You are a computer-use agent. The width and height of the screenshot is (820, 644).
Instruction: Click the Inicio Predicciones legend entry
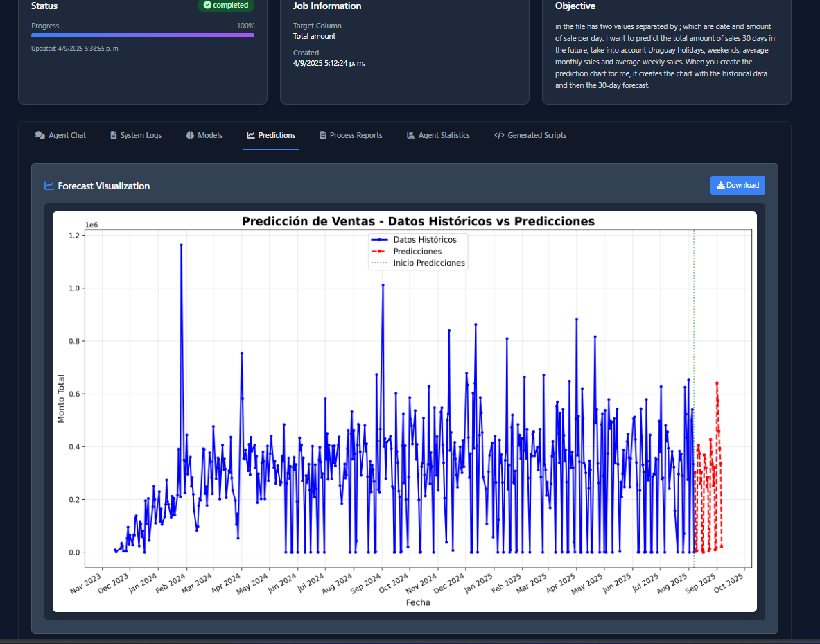[428, 263]
